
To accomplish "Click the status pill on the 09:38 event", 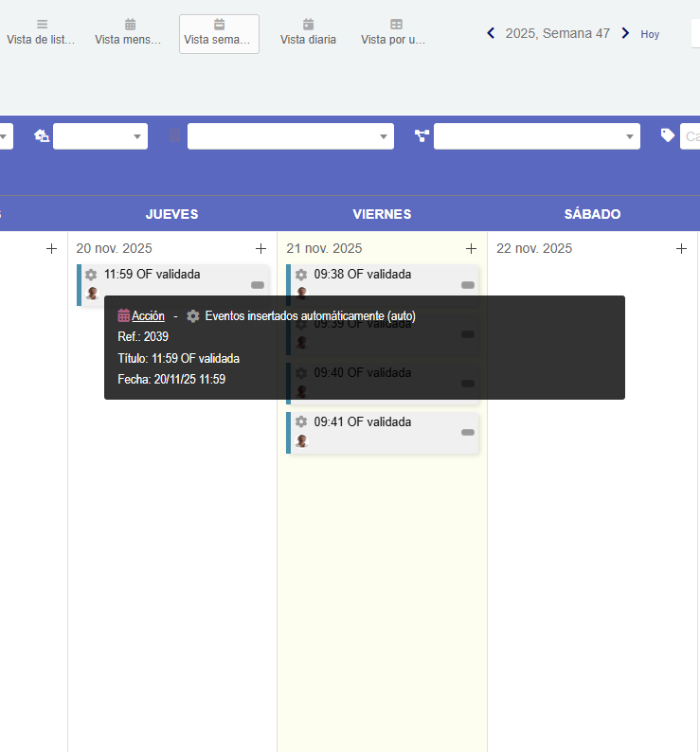I will (467, 285).
